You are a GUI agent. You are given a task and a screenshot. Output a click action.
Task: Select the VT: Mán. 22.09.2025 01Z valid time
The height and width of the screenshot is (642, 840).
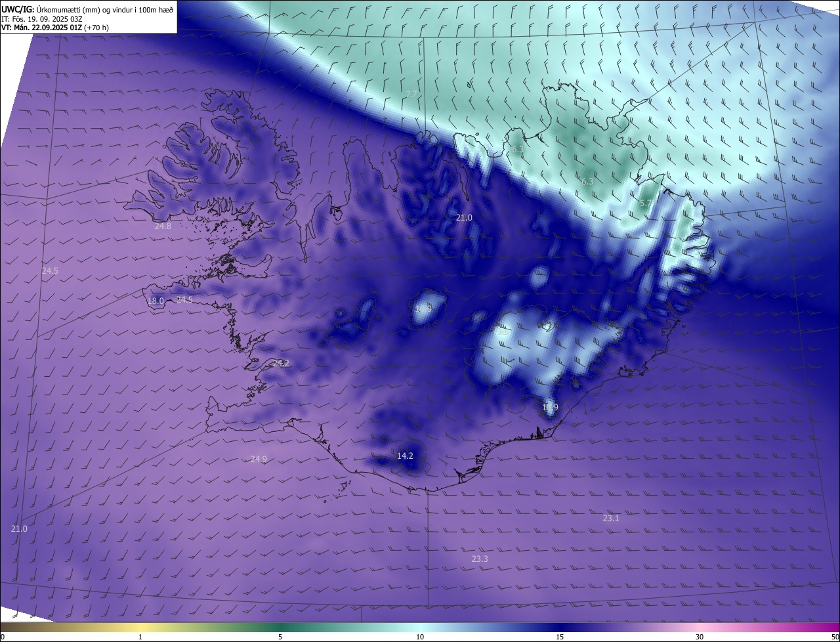[x=55, y=28]
